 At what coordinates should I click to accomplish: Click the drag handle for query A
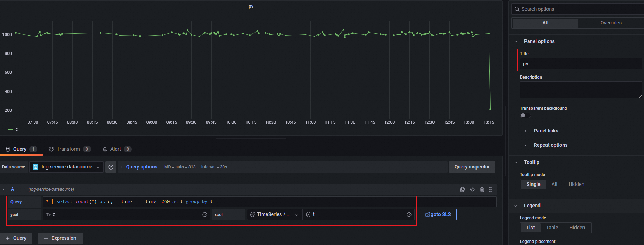pyautogui.click(x=491, y=189)
